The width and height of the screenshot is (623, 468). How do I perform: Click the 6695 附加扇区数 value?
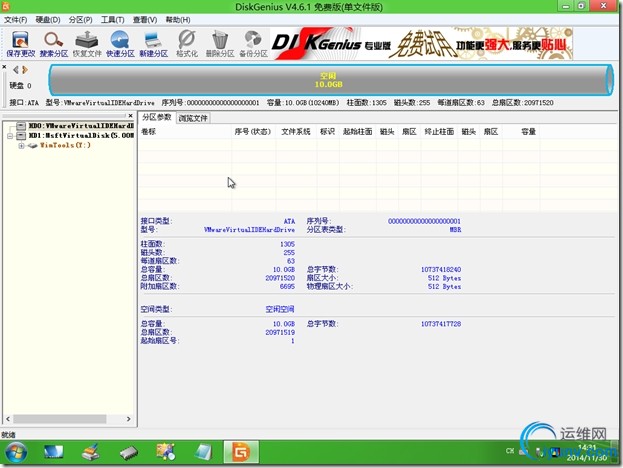click(287, 286)
